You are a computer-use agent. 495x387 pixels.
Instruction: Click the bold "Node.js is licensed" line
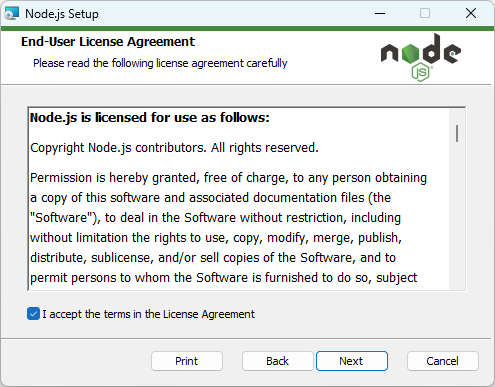(150, 118)
